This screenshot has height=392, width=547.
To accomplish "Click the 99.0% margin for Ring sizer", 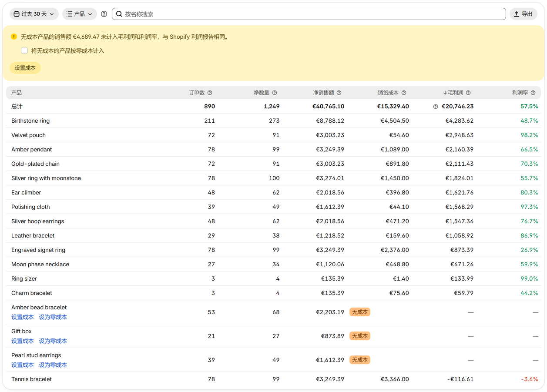I will [x=529, y=279].
